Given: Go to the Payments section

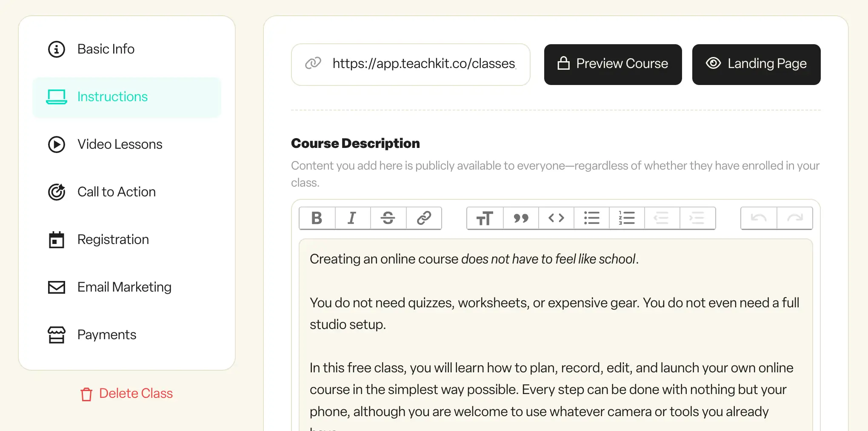Looking at the screenshot, I should [107, 335].
